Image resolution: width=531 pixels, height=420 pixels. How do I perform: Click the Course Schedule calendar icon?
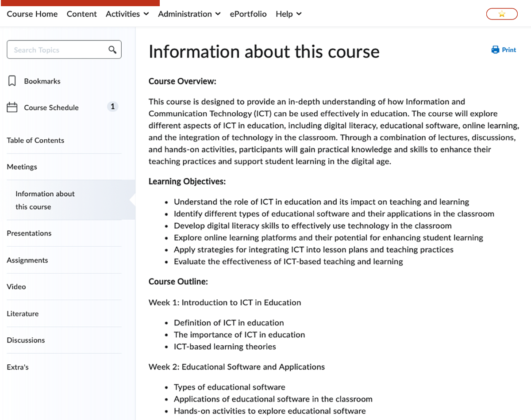click(x=12, y=107)
